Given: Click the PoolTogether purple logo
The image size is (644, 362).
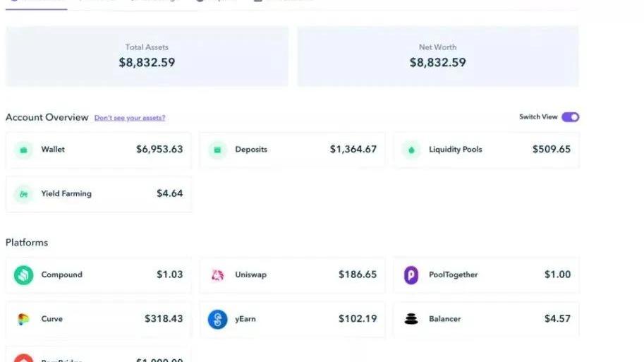Looking at the screenshot, I should point(411,274).
